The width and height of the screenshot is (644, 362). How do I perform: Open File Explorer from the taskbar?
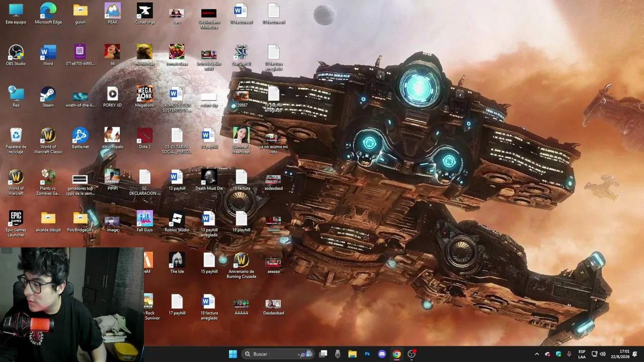pos(352,354)
